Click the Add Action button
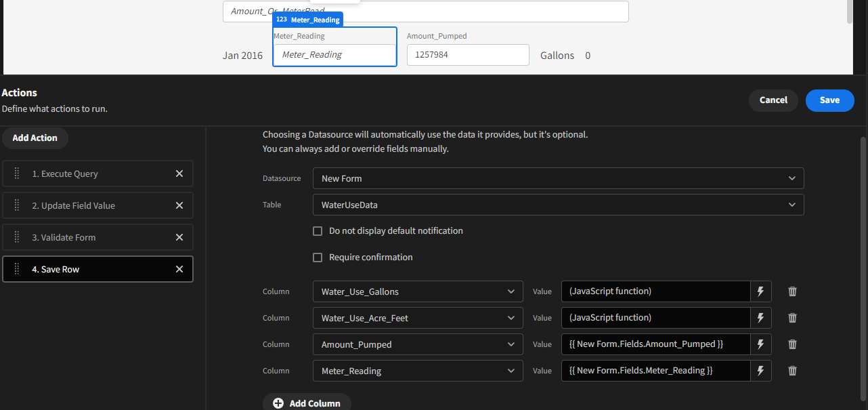 pyautogui.click(x=35, y=138)
